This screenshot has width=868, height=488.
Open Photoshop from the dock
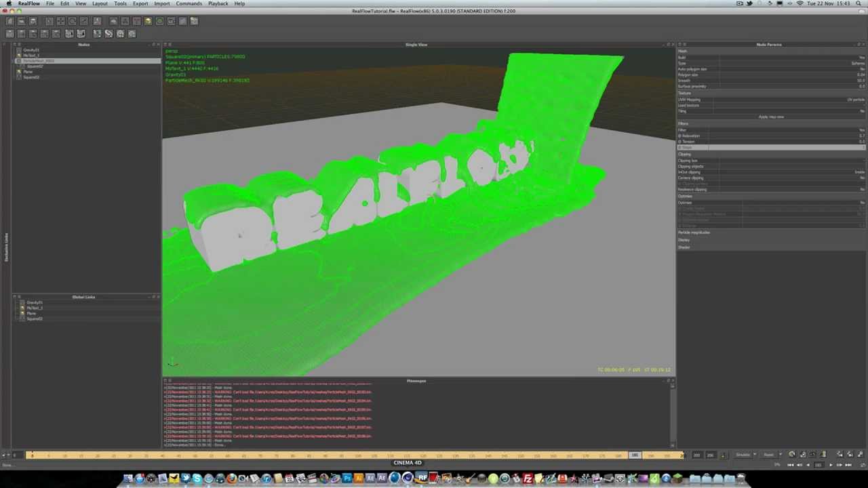pos(347,479)
